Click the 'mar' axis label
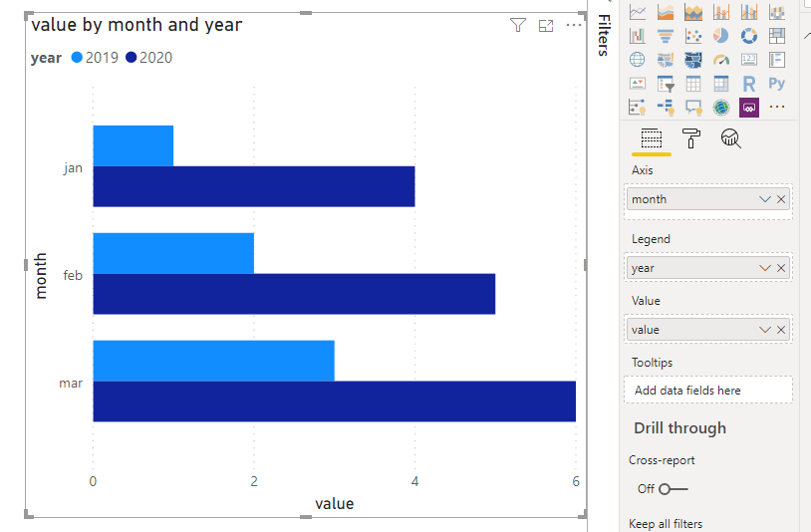 point(71,384)
